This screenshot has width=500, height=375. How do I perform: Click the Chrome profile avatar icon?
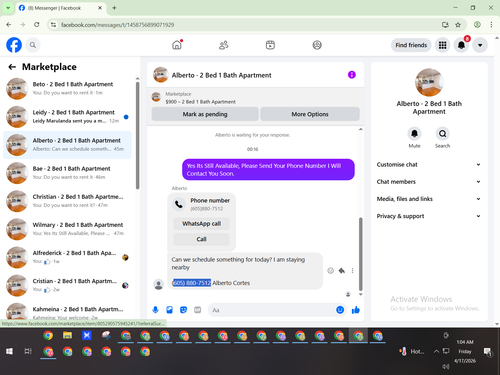click(x=477, y=25)
